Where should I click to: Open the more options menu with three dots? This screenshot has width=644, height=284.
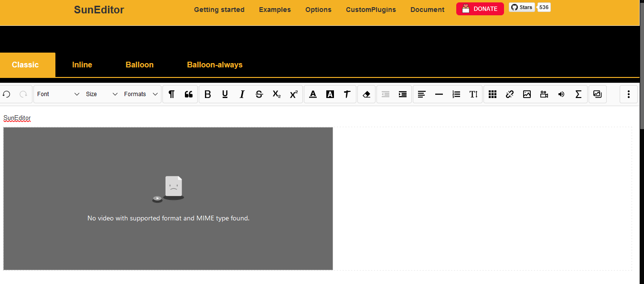(x=629, y=94)
